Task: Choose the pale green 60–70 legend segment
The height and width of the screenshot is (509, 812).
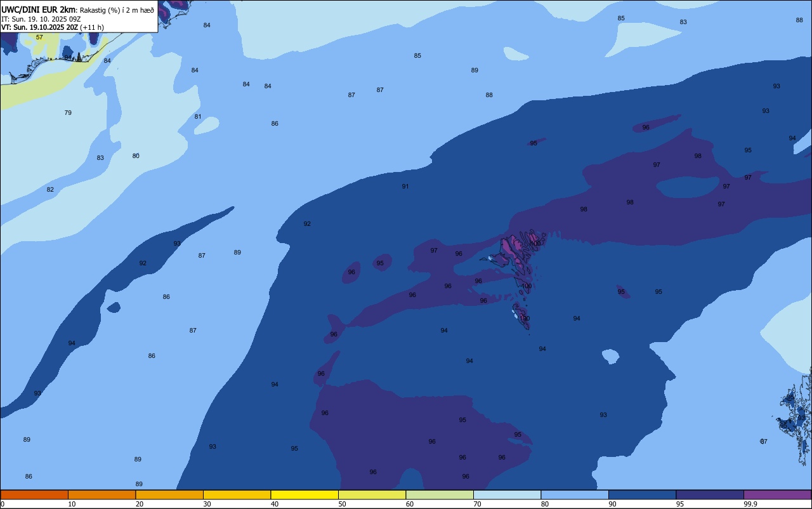Action: click(440, 494)
